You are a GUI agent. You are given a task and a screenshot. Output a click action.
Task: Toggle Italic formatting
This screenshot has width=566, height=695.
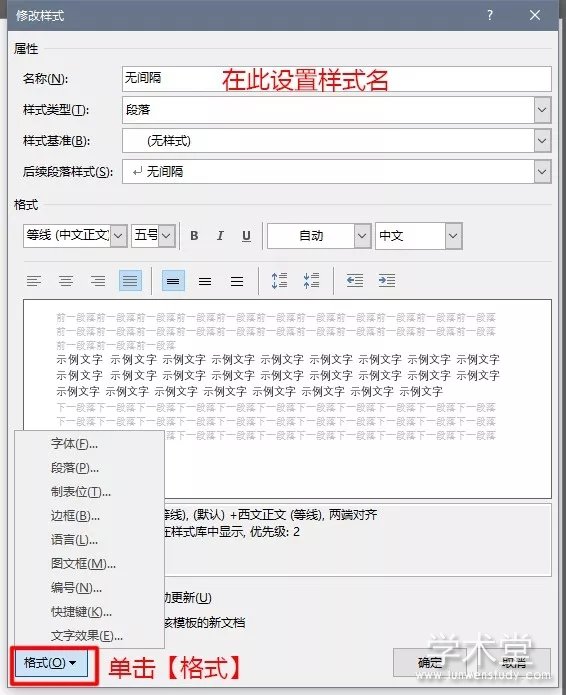pyautogui.click(x=220, y=236)
